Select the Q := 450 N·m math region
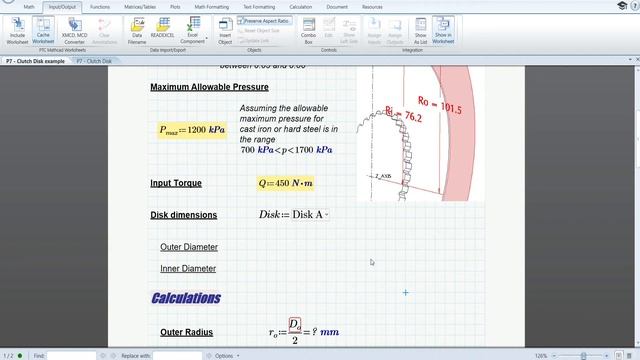Viewport: 640px width, 360px height. click(285, 183)
